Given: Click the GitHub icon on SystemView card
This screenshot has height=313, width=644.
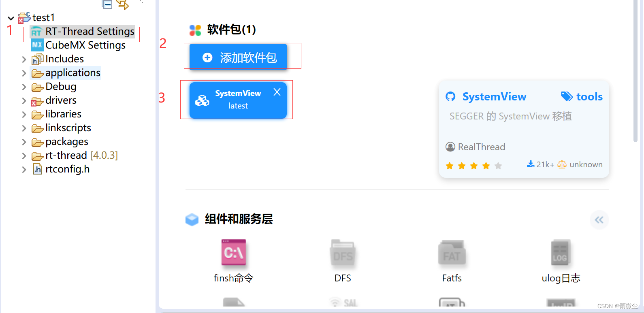Looking at the screenshot, I should 450,97.
